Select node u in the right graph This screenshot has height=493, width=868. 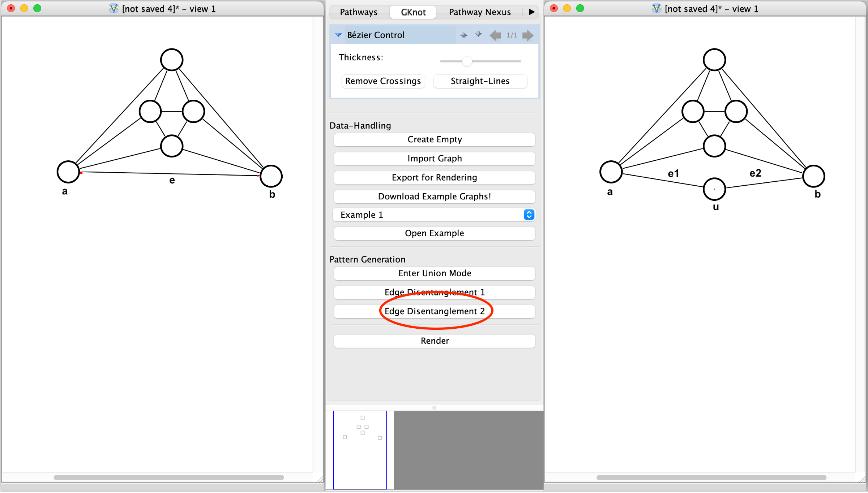(714, 189)
